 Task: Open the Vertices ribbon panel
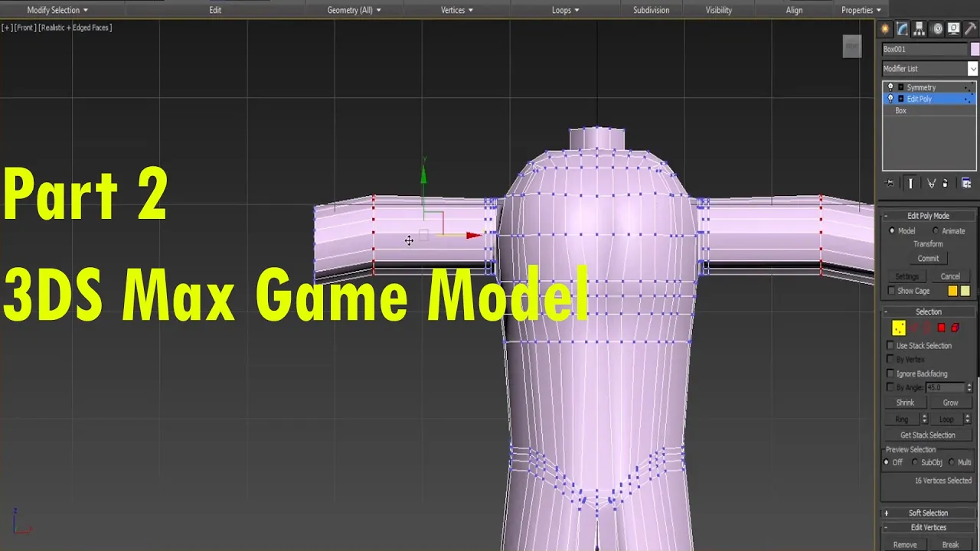(x=457, y=10)
